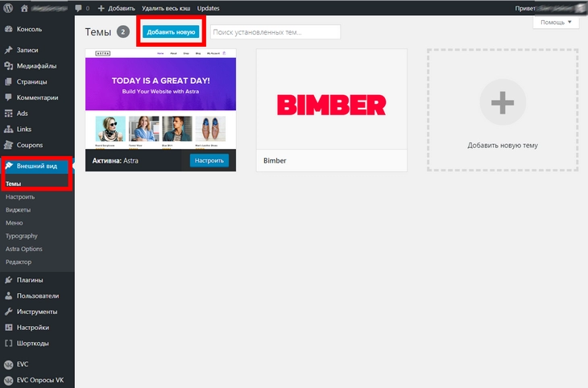Select the Bimber theme thumbnail
The image size is (588, 388).
tap(332, 99)
